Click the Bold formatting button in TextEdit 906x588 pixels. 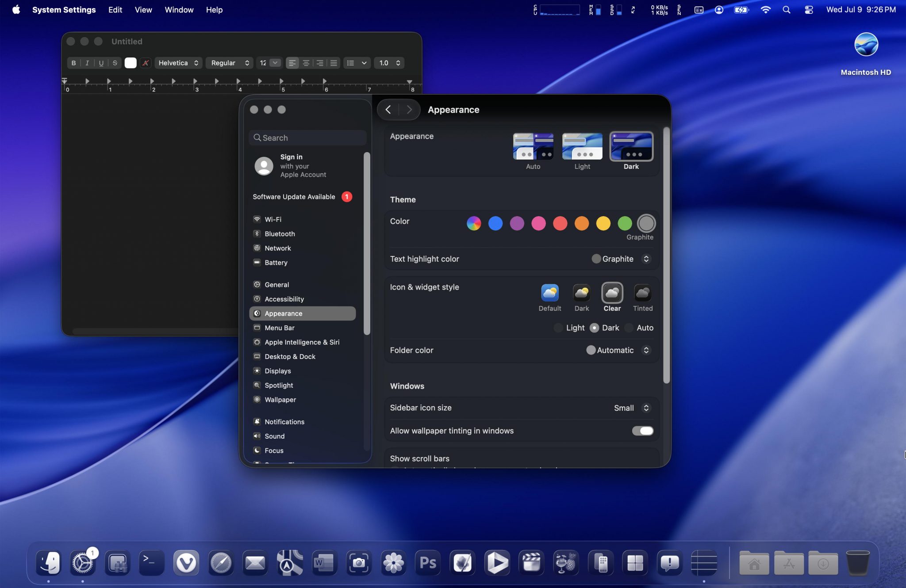tap(73, 63)
